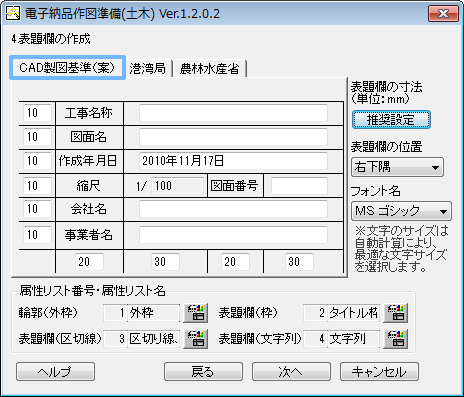Edit row height field beside 工事名称
The width and height of the screenshot is (464, 397).
37,113
